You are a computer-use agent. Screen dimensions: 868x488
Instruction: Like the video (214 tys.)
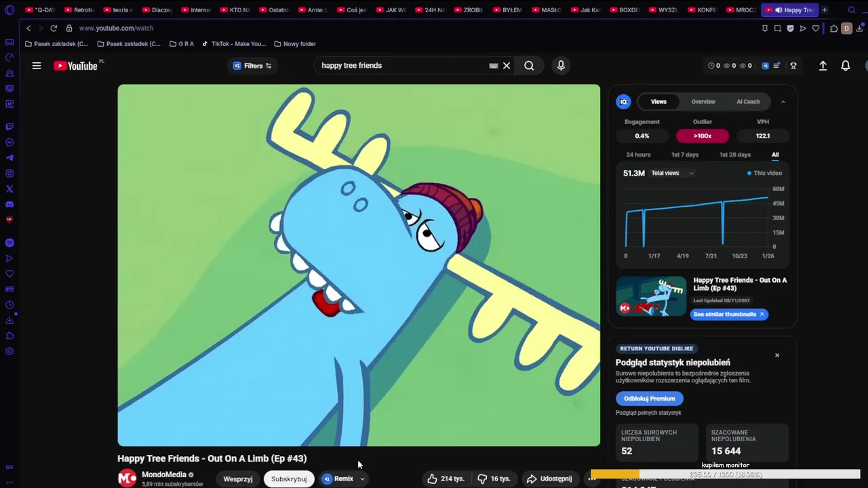coord(446,479)
